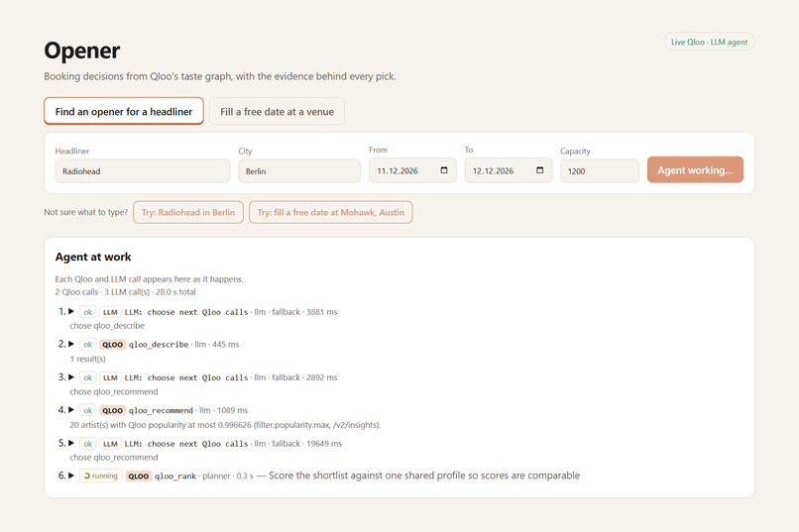Focus the Headliner field containing Radiohead
Screen dimensions: 799x532
coord(143,171)
